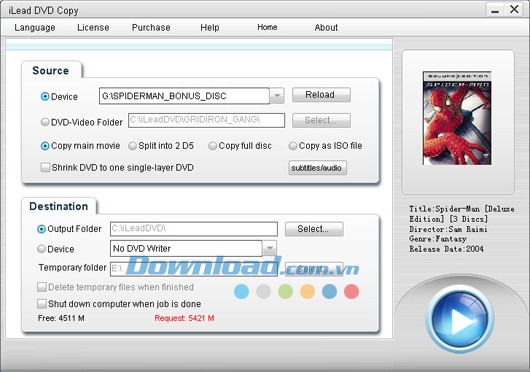Choose Copy main movie mode

45,146
